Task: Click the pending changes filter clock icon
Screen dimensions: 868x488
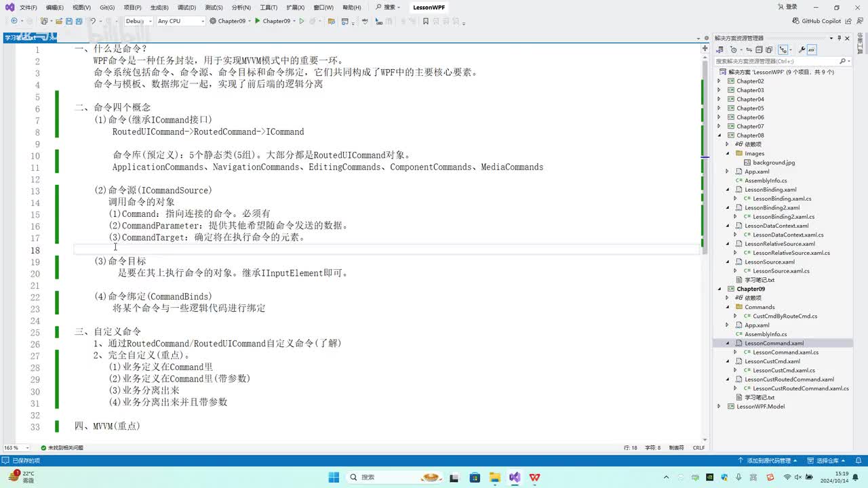Action: click(x=734, y=49)
